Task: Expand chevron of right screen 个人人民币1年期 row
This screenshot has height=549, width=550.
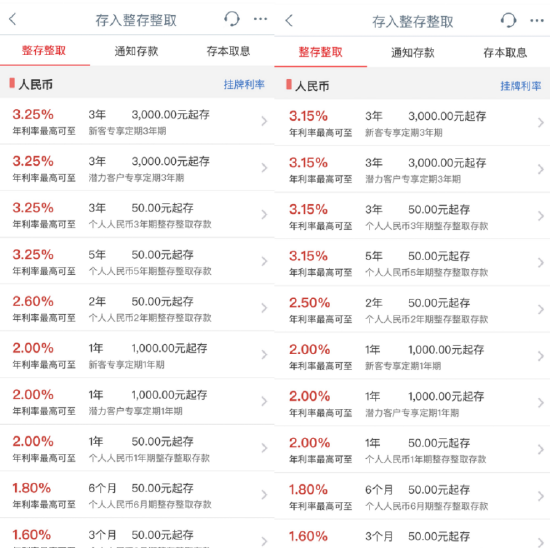Action: tap(541, 449)
